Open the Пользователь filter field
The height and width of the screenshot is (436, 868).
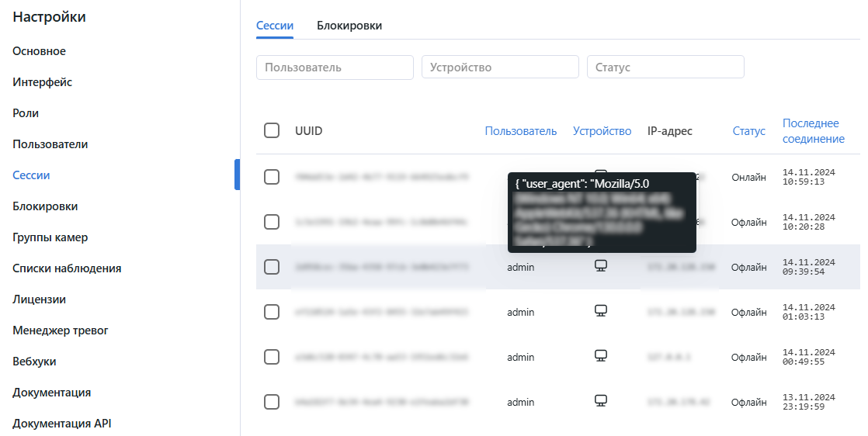point(335,67)
